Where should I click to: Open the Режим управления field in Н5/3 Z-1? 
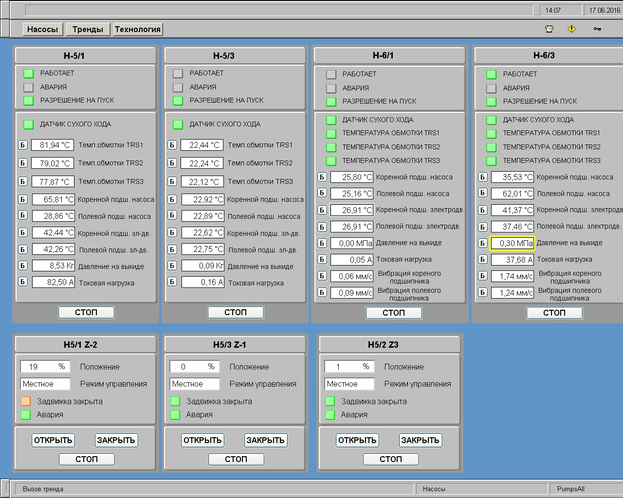click(x=194, y=384)
